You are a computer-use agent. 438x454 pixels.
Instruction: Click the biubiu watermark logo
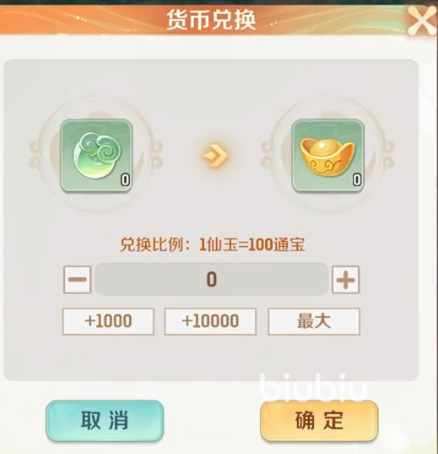coord(313,387)
